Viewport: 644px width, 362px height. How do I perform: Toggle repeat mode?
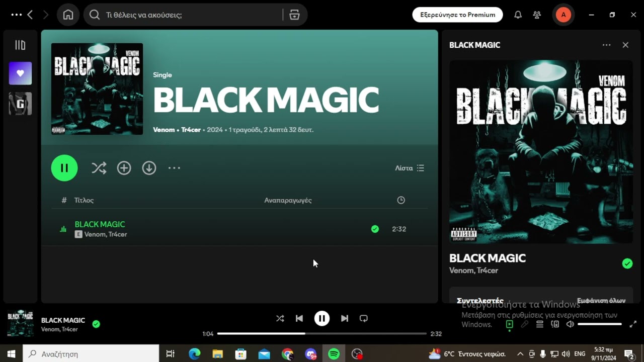pos(364,318)
